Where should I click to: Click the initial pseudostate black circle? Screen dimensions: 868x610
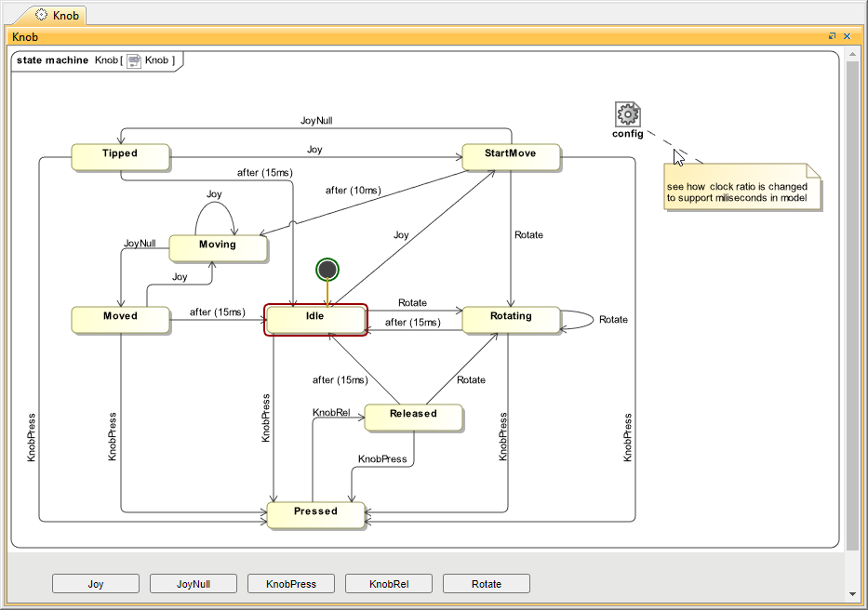point(327,270)
